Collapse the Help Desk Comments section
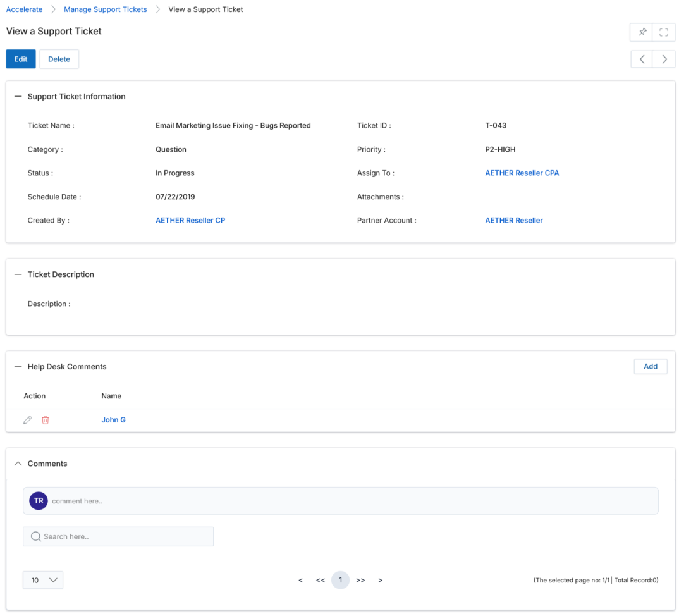 click(x=18, y=366)
